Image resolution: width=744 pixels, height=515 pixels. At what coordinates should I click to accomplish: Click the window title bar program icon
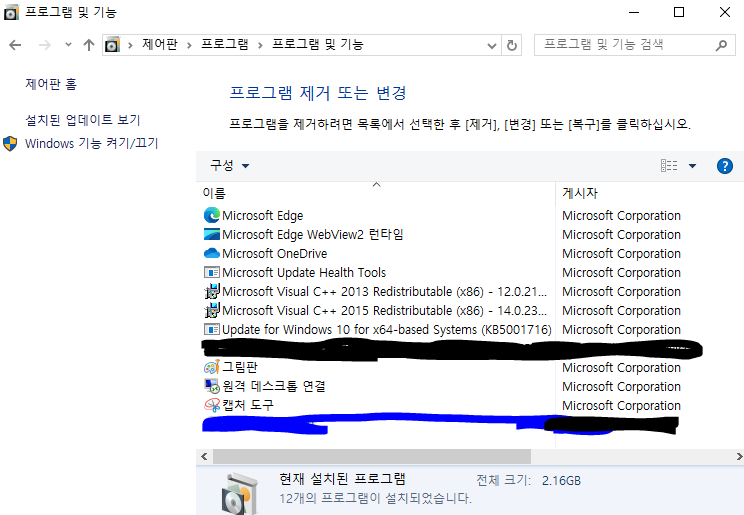(x=11, y=12)
